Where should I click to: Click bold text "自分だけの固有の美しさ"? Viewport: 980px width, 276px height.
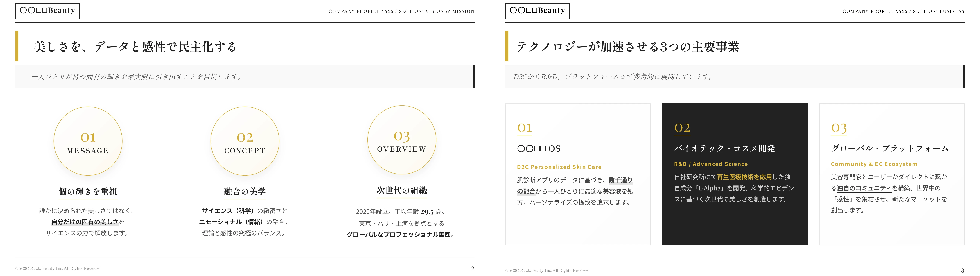pyautogui.click(x=85, y=222)
